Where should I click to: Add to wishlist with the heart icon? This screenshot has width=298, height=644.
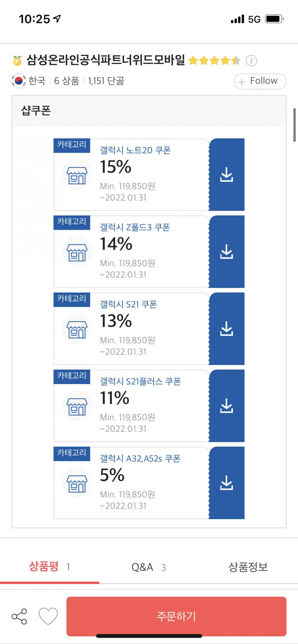[48, 616]
